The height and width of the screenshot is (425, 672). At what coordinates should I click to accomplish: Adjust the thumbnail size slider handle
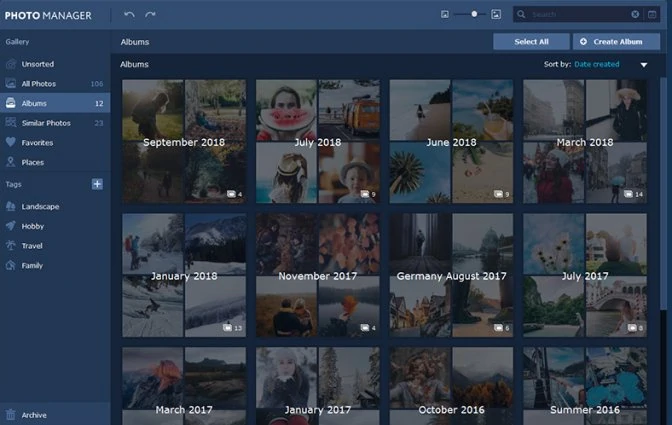(474, 14)
